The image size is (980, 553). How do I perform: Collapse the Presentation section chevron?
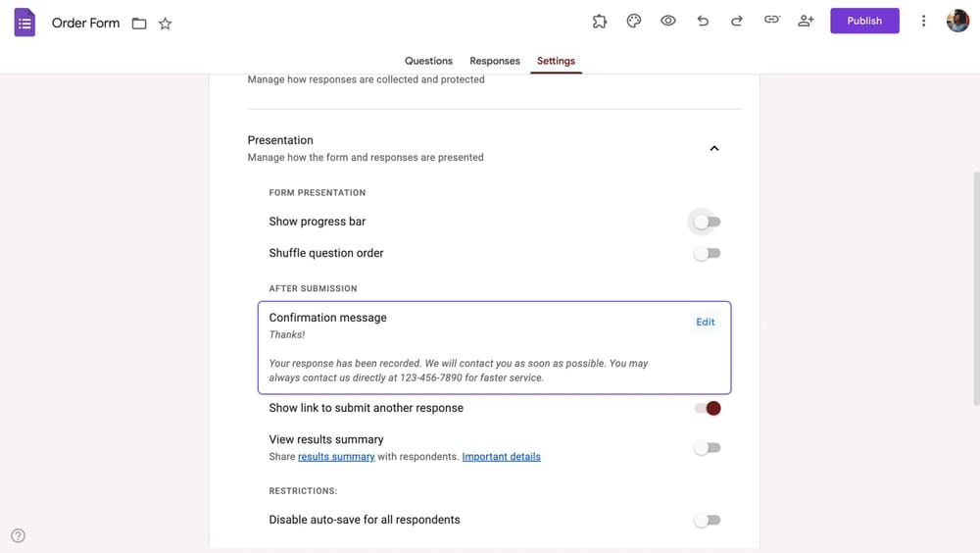click(x=714, y=148)
